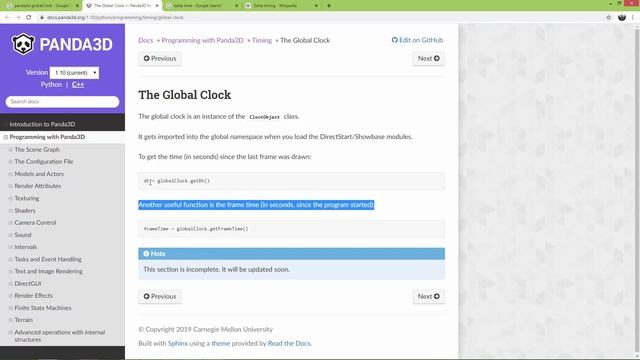Click the top Previous button

click(160, 58)
